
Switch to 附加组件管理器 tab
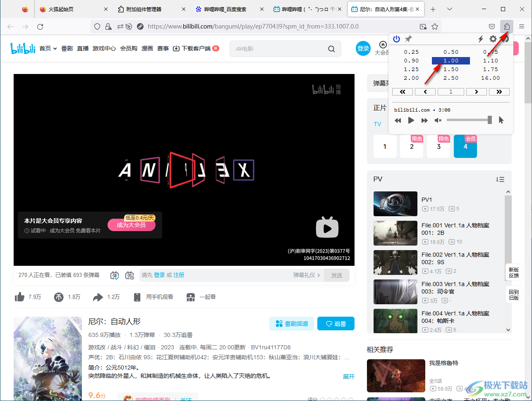click(x=151, y=9)
